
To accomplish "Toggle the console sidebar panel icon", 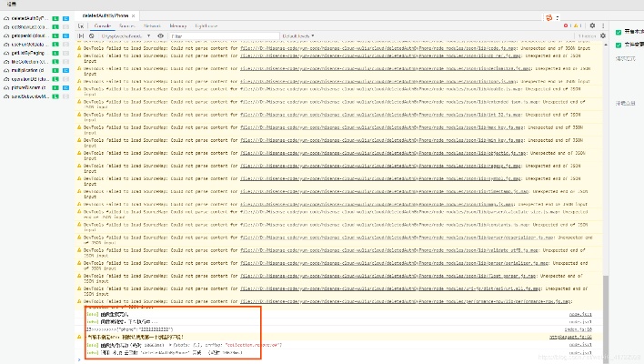I will click(x=81, y=36).
